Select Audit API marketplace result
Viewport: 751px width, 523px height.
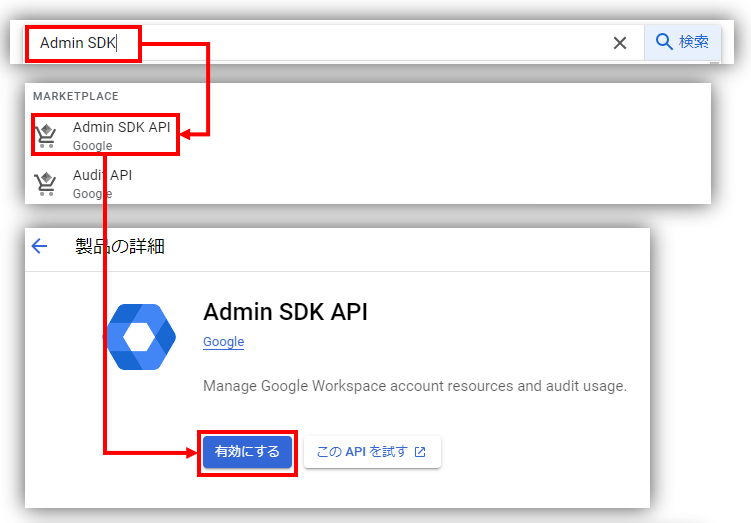368,184
